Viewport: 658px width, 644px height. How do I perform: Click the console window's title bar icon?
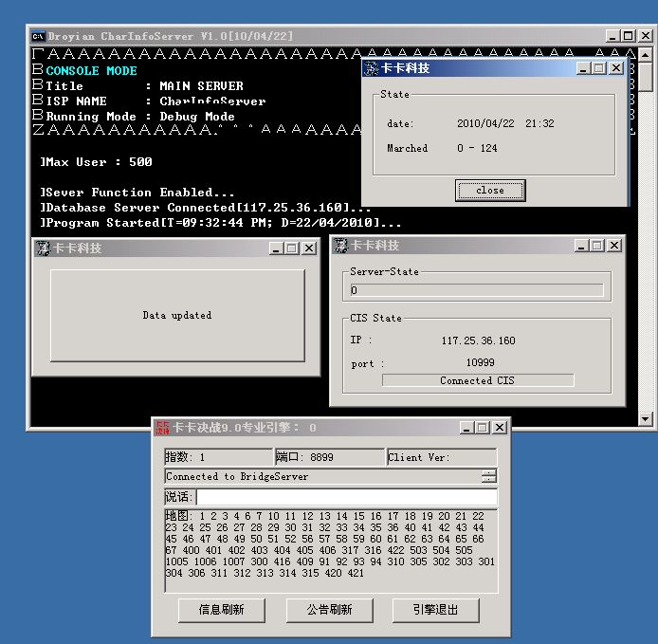coord(38,36)
